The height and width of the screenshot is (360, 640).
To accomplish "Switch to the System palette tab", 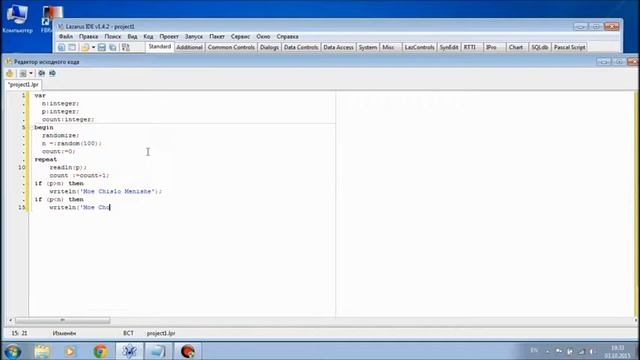I will 368,47.
